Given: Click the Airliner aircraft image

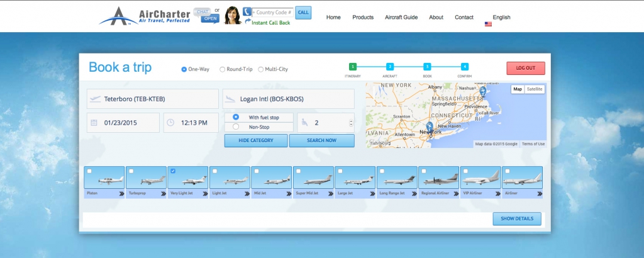Looking at the screenshot, I should [x=523, y=177].
